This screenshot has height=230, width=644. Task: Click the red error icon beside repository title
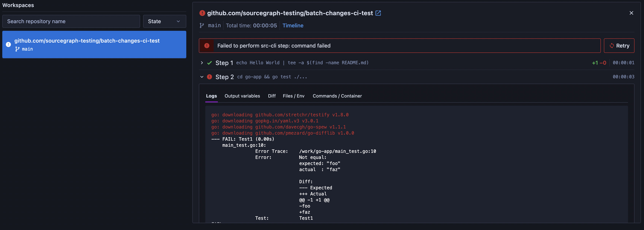(202, 13)
